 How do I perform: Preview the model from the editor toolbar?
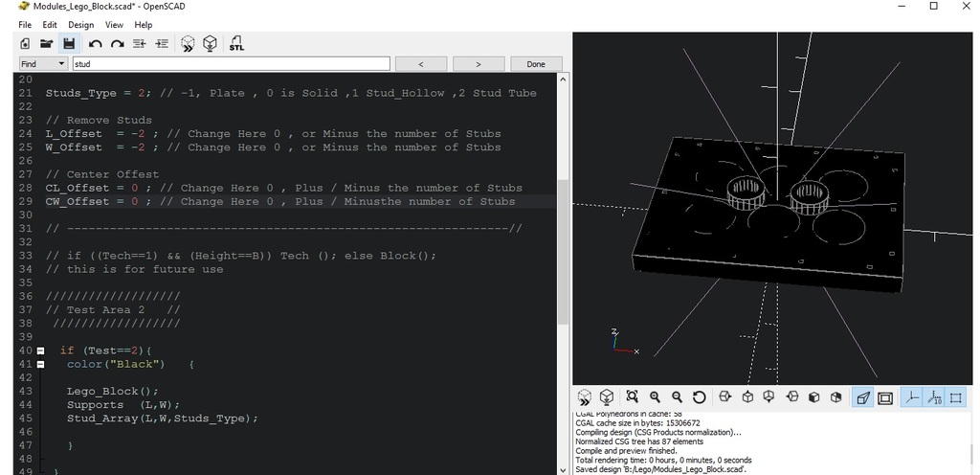click(x=188, y=44)
